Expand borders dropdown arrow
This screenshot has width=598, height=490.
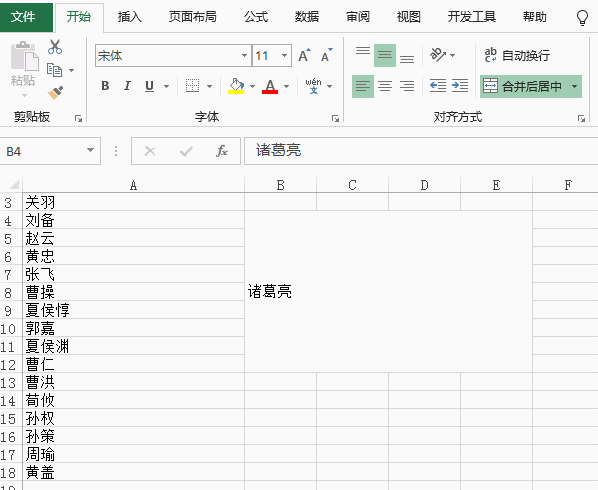pyautogui.click(x=209, y=87)
